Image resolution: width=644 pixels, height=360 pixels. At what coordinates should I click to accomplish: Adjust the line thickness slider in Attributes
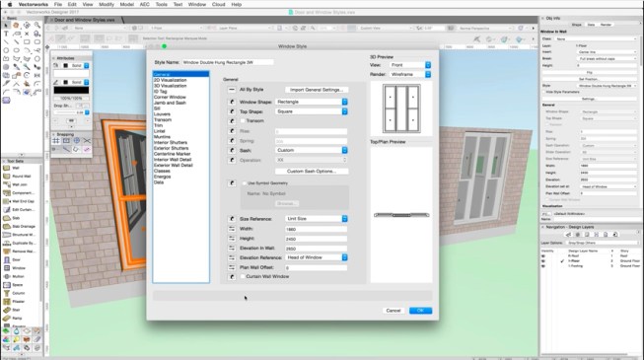click(66, 112)
